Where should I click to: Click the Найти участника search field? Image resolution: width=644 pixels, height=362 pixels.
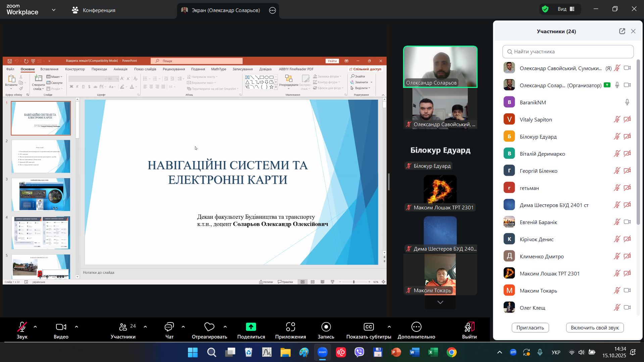[x=568, y=52]
